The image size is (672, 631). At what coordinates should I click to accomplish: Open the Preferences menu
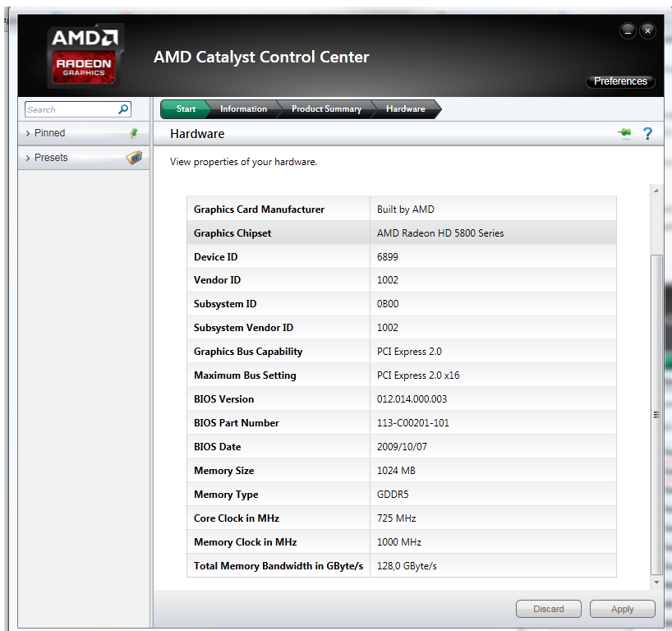620,81
